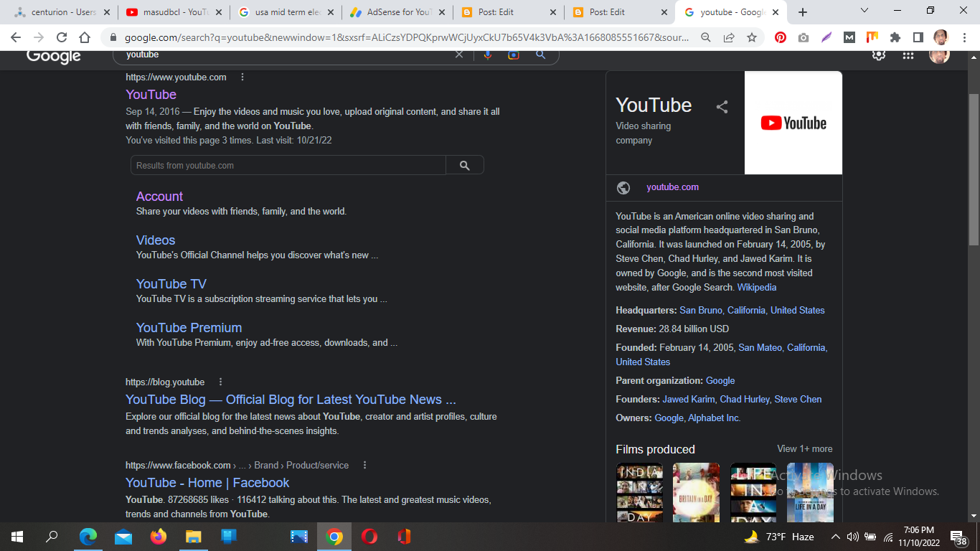Viewport: 980px width, 551px height.
Task: Click the page vertical scrollbar
Action: [x=974, y=169]
